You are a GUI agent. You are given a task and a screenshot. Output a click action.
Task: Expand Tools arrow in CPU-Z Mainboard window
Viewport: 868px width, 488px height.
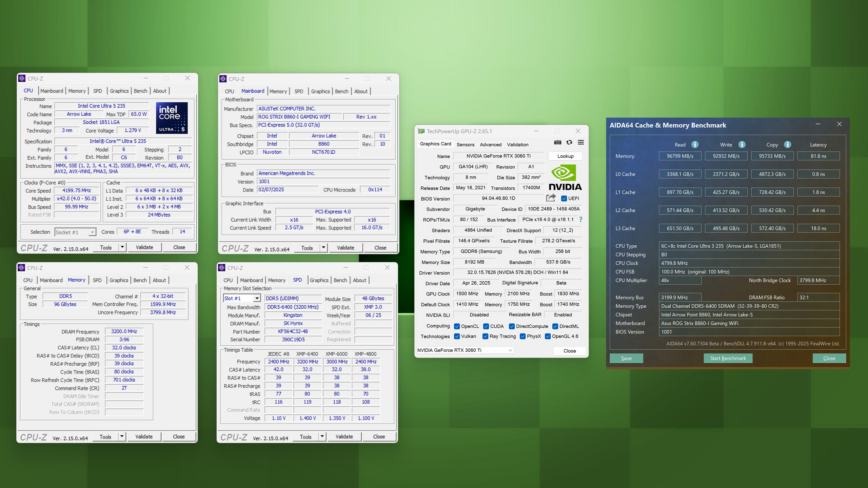coord(323,248)
